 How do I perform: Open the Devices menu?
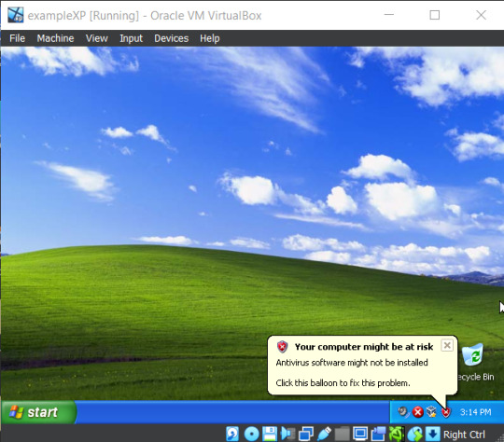coord(172,38)
